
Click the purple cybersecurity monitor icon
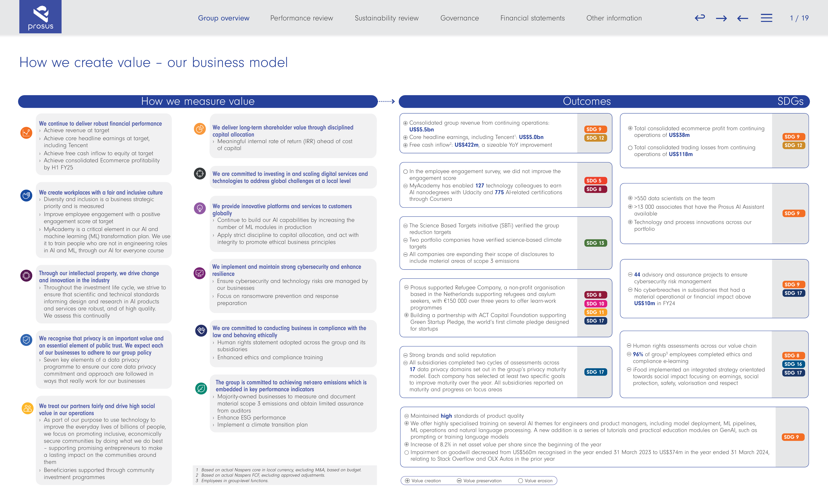[200, 273]
